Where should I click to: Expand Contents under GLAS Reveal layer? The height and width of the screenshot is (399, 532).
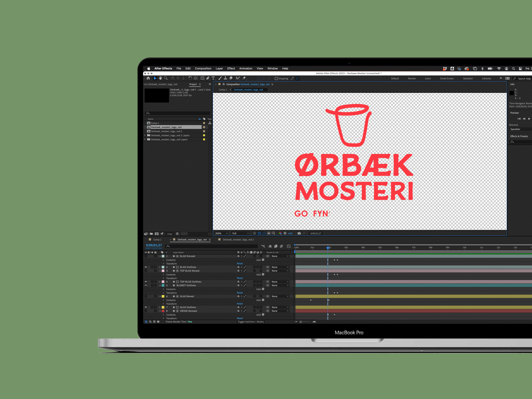(163, 300)
